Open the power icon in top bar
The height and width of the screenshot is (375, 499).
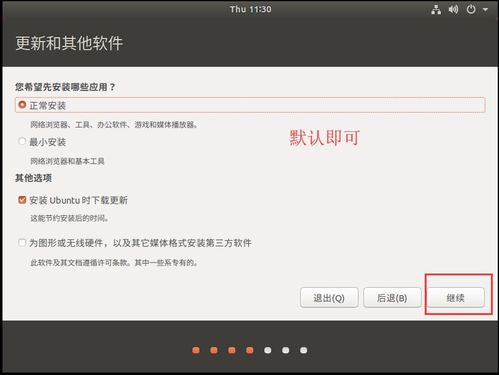[471, 9]
